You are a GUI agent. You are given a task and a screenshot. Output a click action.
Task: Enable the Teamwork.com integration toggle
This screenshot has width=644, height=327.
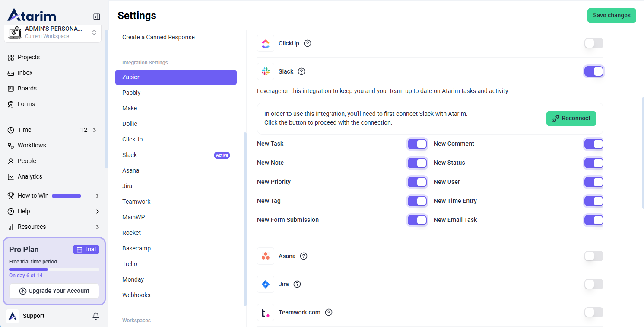594,312
